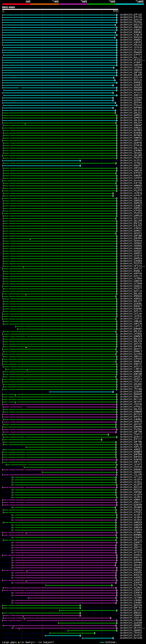146x644 pixels.
Task: Select the UniRef100_Q2QUF6 label
Action: (131, 85)
